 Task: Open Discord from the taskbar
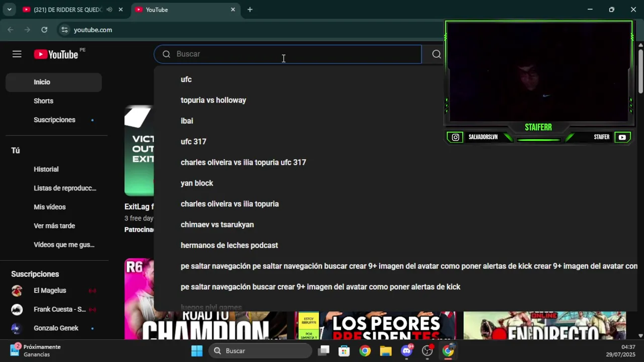(x=407, y=351)
